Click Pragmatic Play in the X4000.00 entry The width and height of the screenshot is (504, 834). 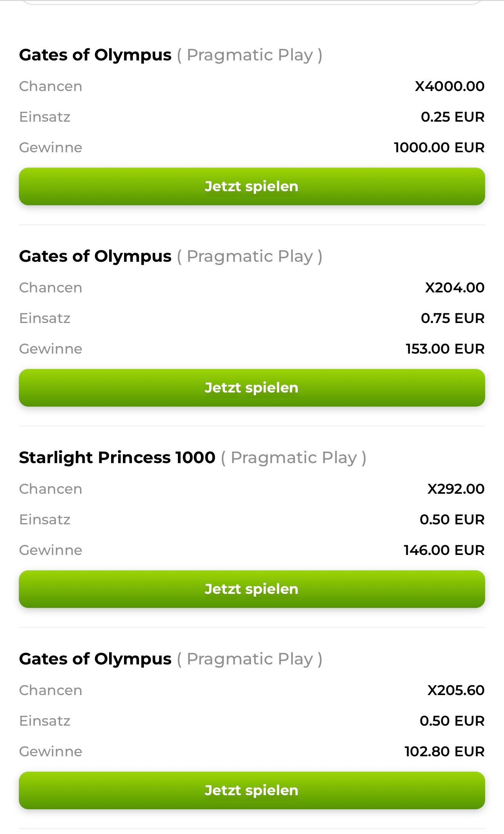point(250,55)
